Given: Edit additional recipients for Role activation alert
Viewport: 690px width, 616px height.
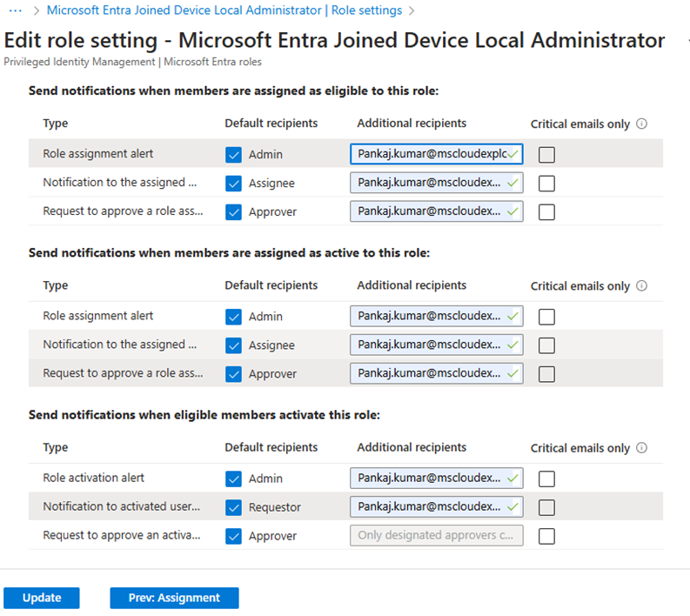Looking at the screenshot, I should pos(430,478).
